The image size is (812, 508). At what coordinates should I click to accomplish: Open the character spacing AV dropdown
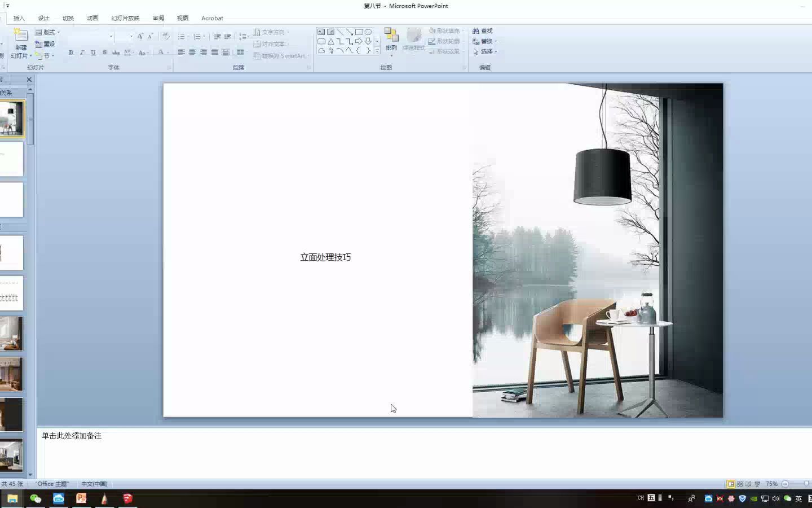pyautogui.click(x=129, y=52)
